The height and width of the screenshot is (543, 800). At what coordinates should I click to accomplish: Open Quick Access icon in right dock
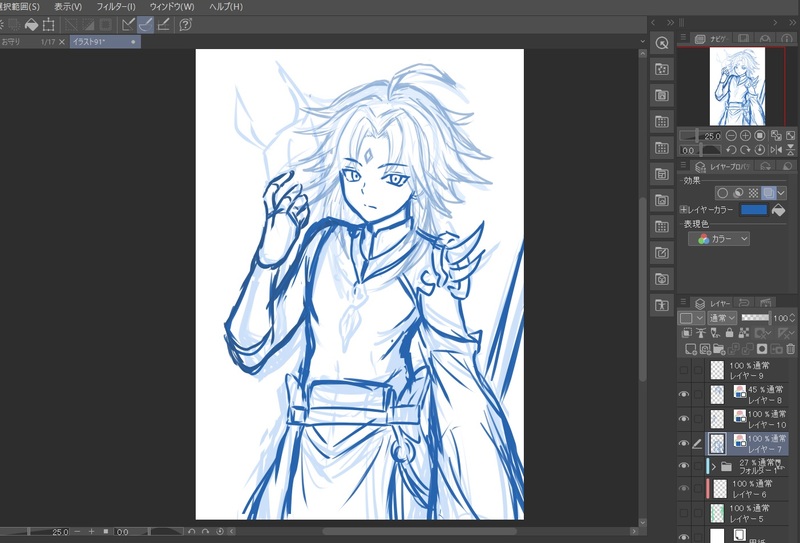pos(662,43)
